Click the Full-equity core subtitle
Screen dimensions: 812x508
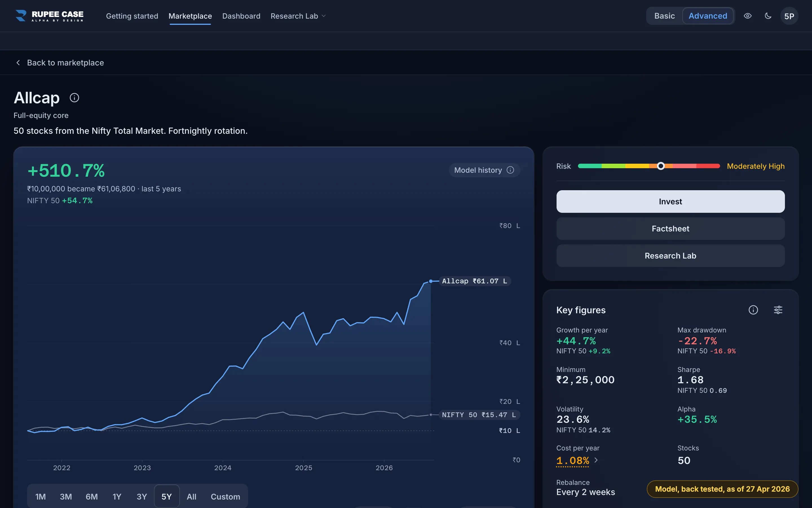[41, 116]
